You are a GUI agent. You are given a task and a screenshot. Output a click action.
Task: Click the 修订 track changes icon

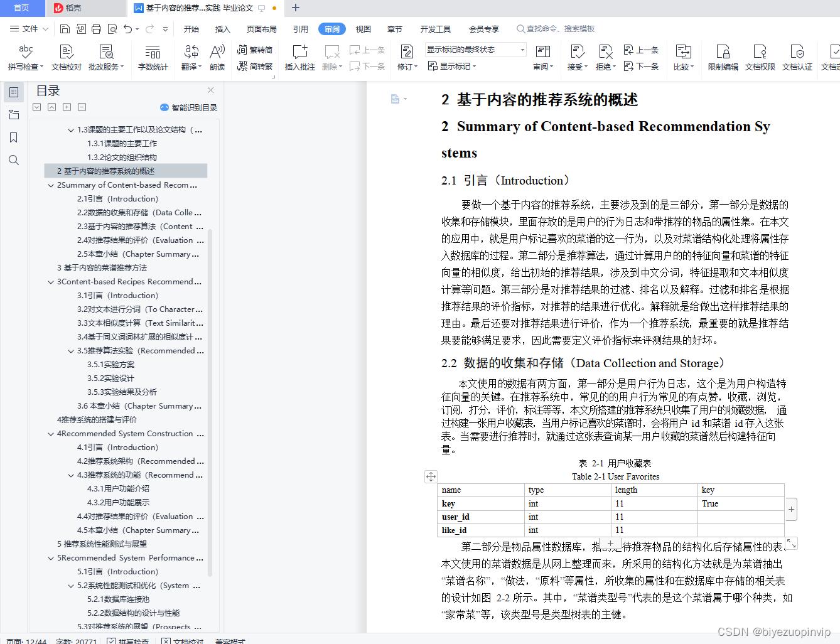click(407, 51)
